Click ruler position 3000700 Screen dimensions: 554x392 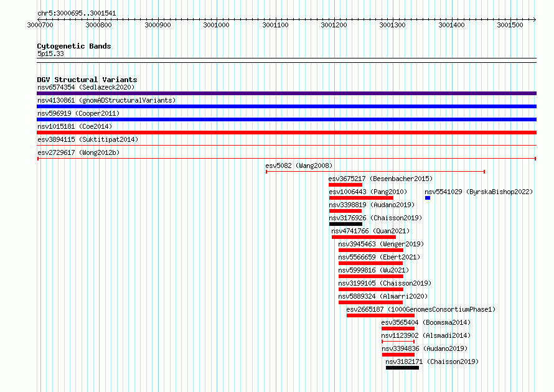point(40,25)
